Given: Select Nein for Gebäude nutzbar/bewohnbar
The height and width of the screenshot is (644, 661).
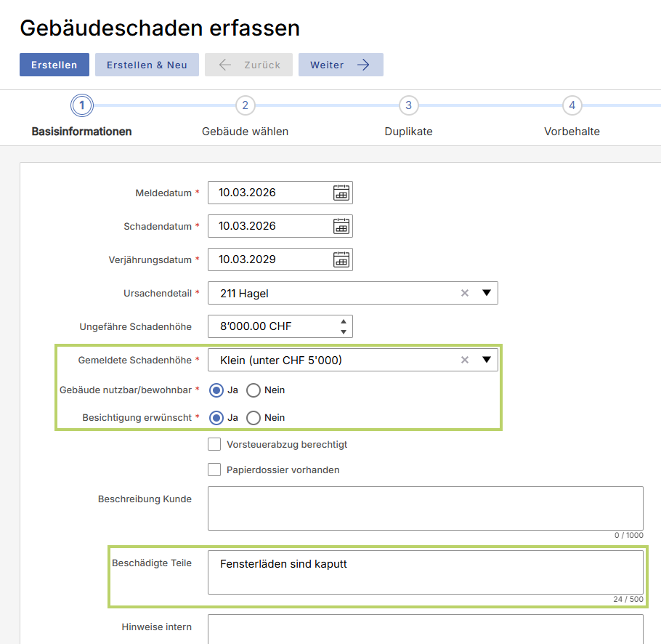Looking at the screenshot, I should [254, 390].
